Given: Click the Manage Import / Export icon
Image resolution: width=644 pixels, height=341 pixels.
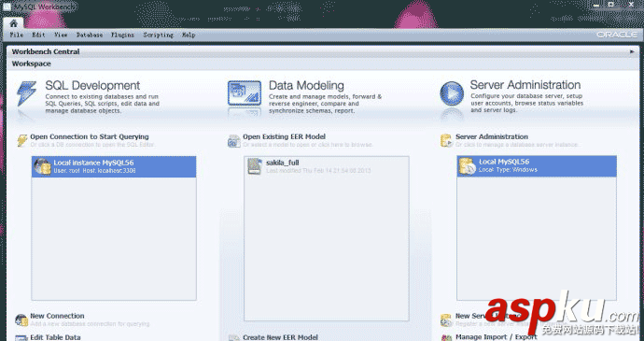Looking at the screenshot, I should [x=446, y=338].
